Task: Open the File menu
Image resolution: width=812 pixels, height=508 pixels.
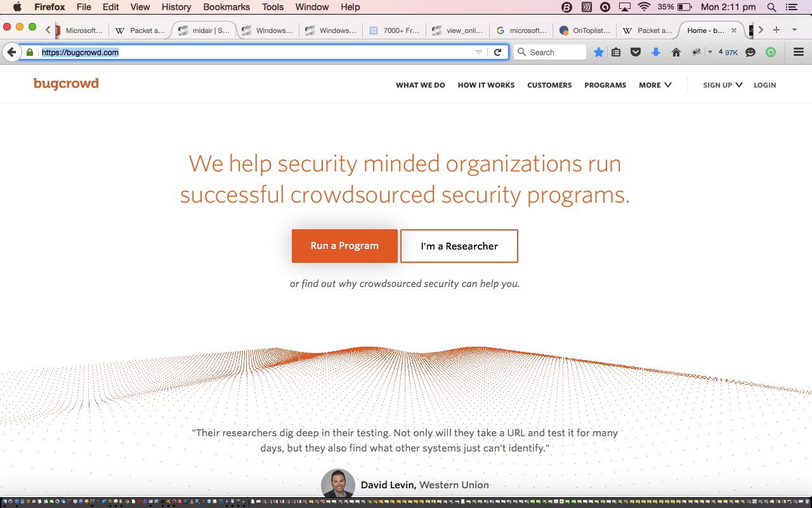Action: [x=84, y=7]
